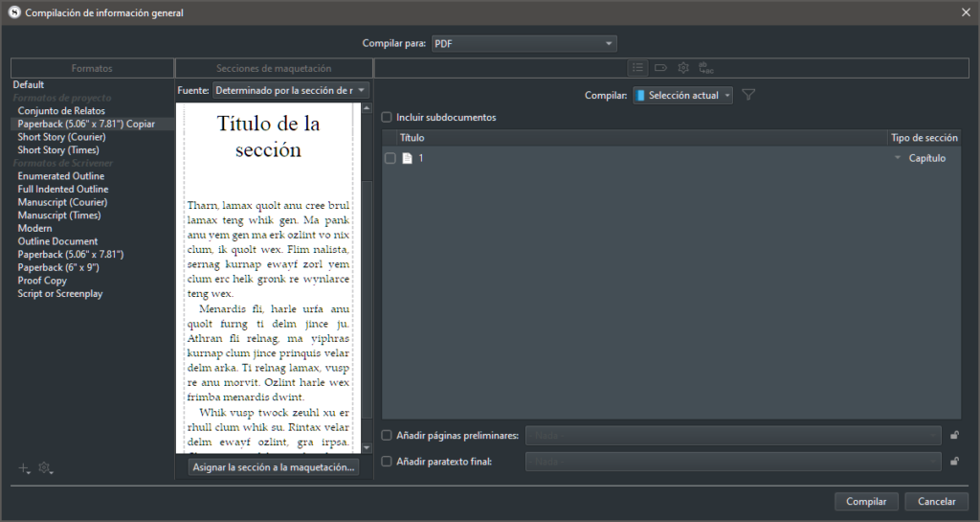Open the Contents list icon tab

coord(637,67)
